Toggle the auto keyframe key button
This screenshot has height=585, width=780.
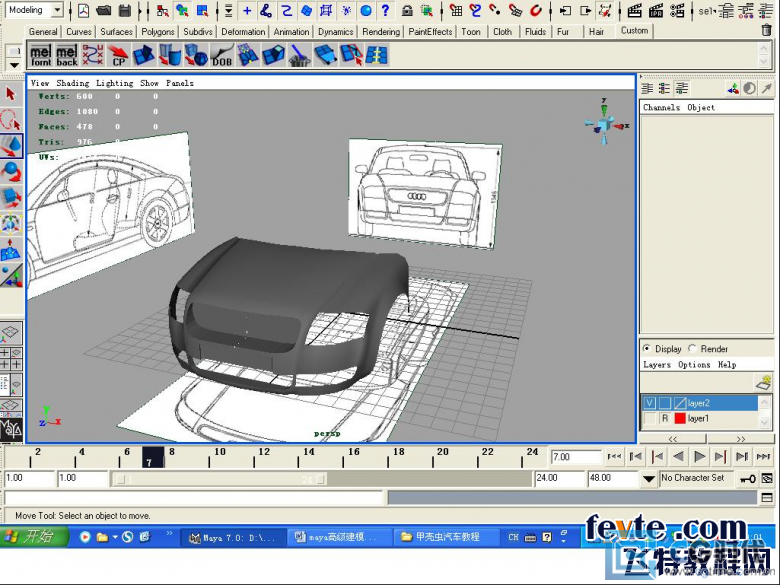pyautogui.click(x=747, y=479)
